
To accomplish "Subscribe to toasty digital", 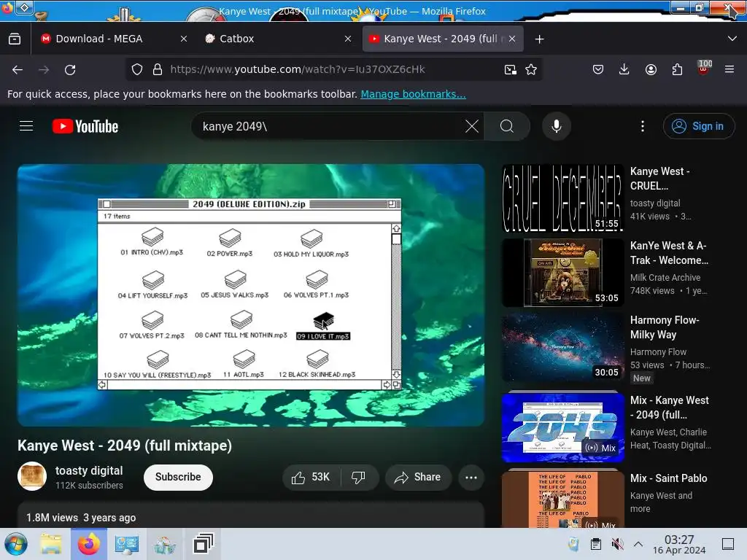I will (x=178, y=477).
